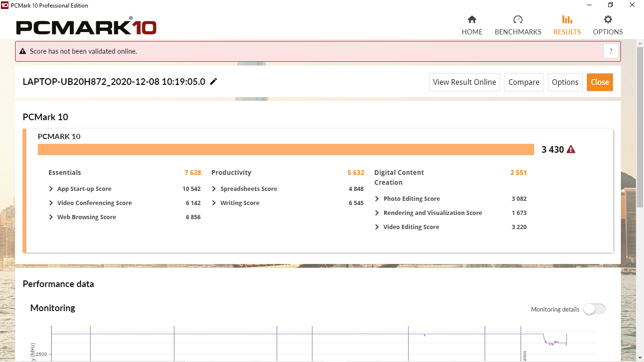Image resolution: width=644 pixels, height=362 pixels.
Task: Open the HOME tab
Action: coord(472,25)
